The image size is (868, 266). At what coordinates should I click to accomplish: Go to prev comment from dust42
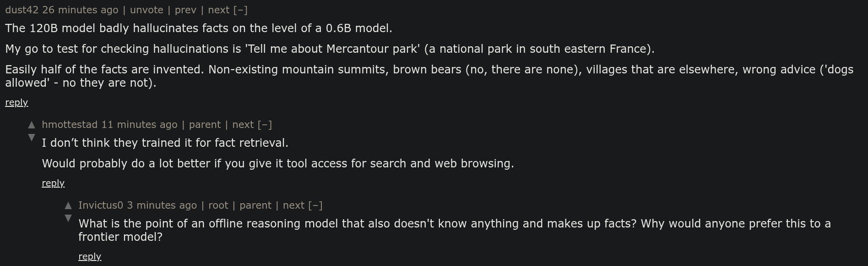click(x=185, y=10)
